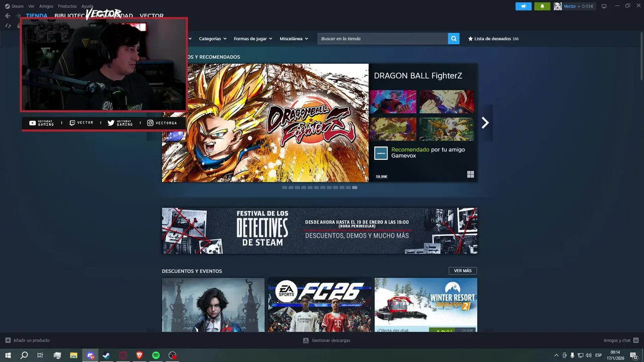Open the blue megaphone announcements button

point(523,6)
